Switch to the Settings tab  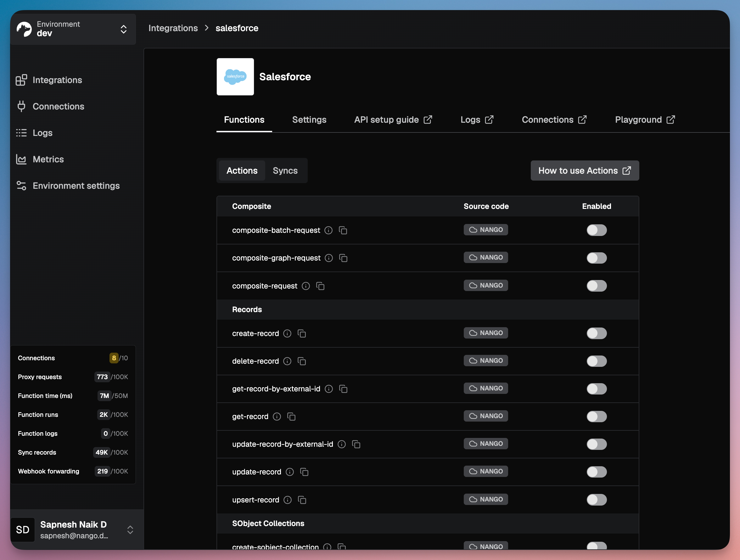[x=309, y=120]
